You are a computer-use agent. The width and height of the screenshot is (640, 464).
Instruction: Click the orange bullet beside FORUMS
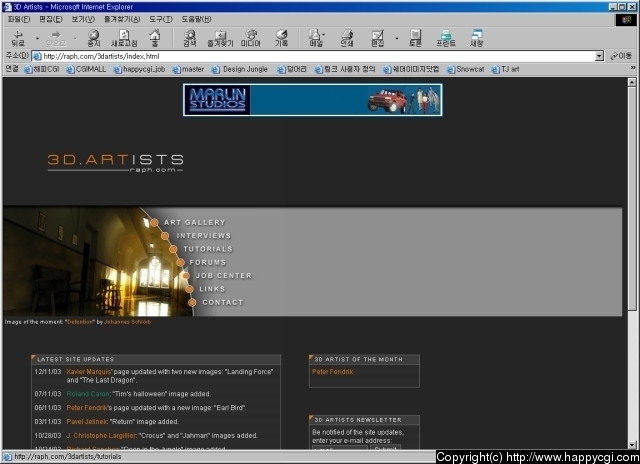coord(180,262)
